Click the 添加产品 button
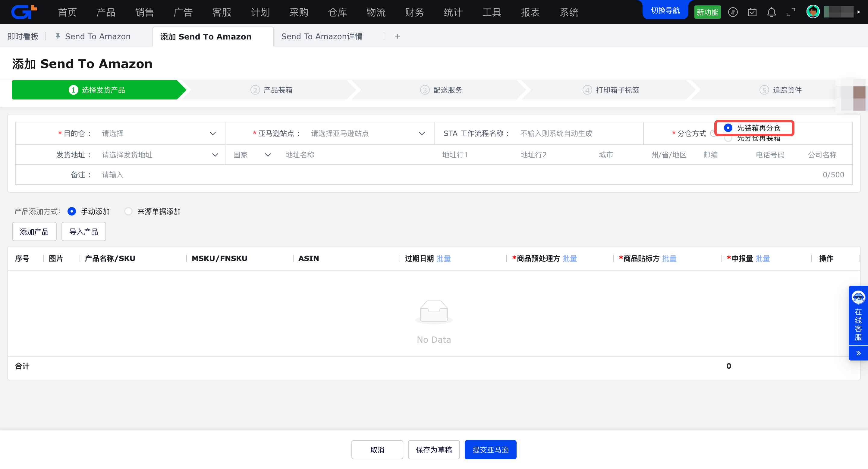This screenshot has height=469, width=868. [34, 231]
